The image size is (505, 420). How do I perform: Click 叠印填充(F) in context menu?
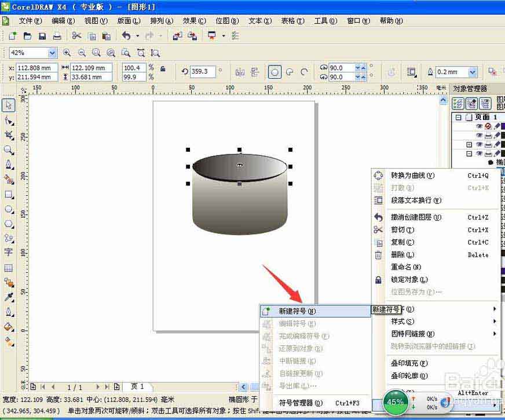click(x=437, y=363)
